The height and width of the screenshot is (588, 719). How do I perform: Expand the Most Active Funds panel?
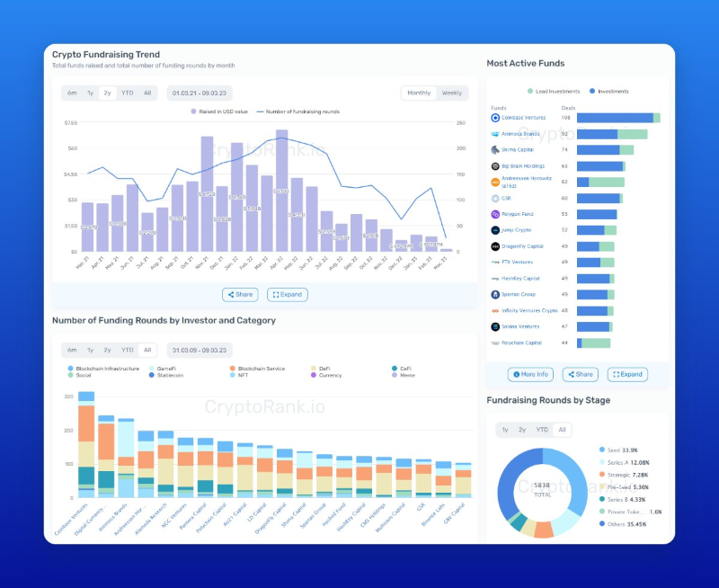coord(627,374)
